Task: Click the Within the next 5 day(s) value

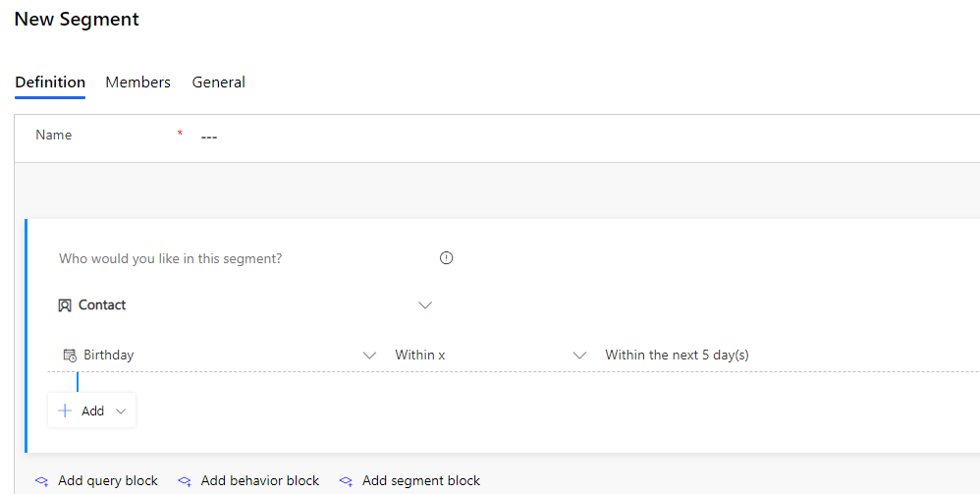Action: pos(677,356)
